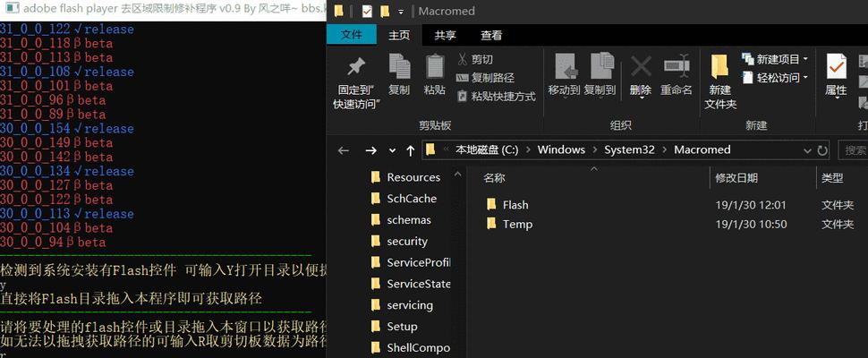
Task: Expand the path chevron after System32
Action: pyautogui.click(x=664, y=150)
